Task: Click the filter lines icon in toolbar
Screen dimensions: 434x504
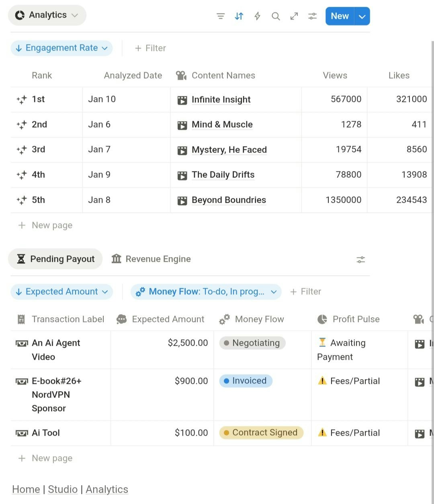Action: coord(221,16)
